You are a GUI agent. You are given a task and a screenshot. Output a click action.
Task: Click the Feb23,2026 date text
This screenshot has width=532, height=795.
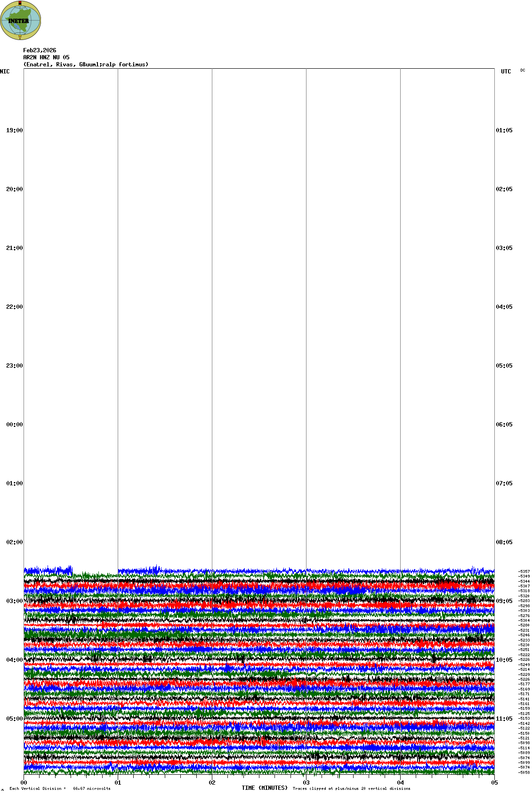point(40,50)
